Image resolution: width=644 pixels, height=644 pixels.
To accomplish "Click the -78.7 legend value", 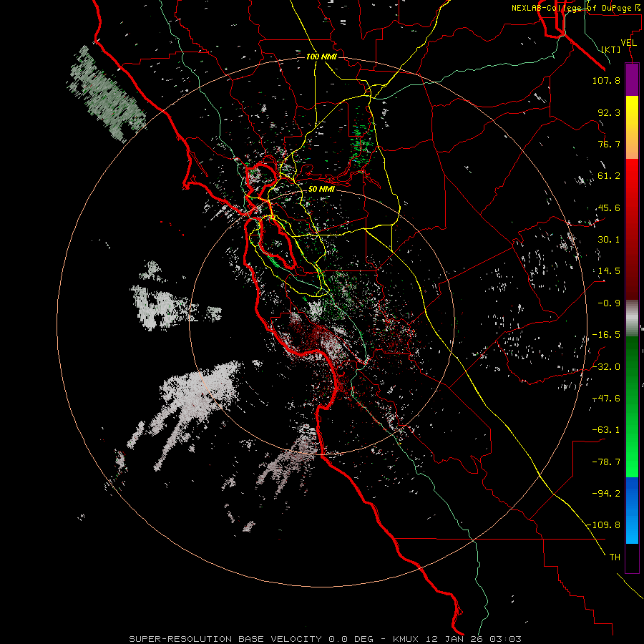I will [x=606, y=462].
